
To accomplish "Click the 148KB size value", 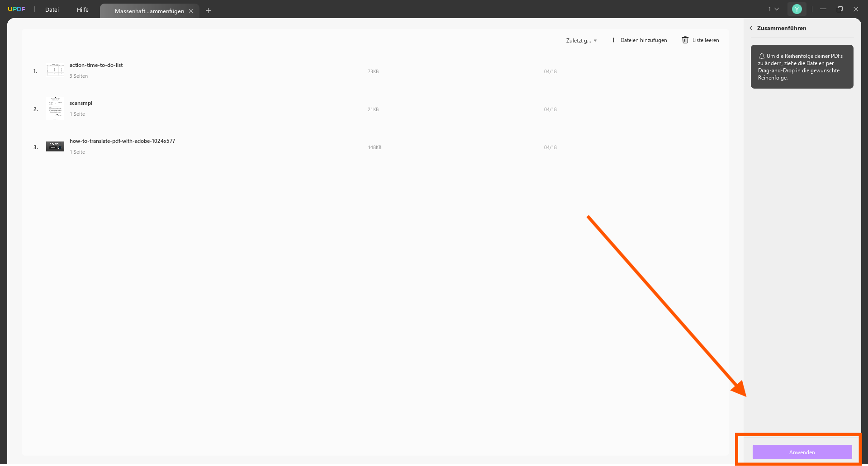I will 375,147.
